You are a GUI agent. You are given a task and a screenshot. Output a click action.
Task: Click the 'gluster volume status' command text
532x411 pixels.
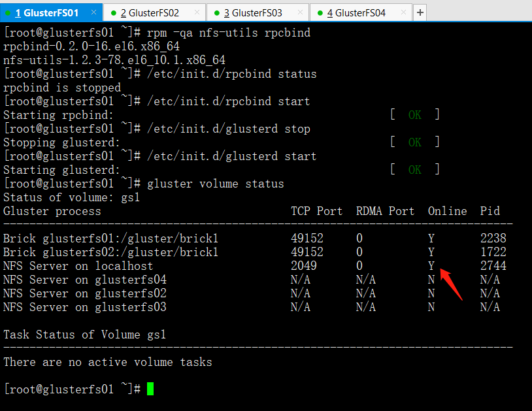click(216, 184)
